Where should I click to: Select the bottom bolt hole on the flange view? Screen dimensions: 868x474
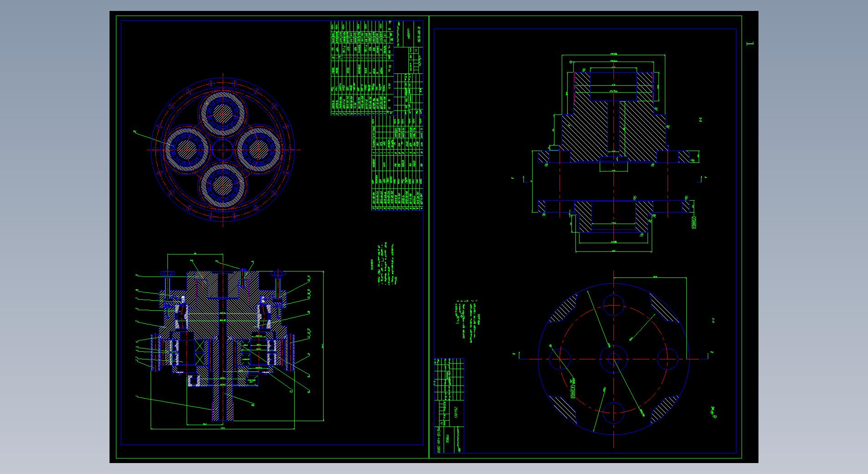[x=613, y=413]
